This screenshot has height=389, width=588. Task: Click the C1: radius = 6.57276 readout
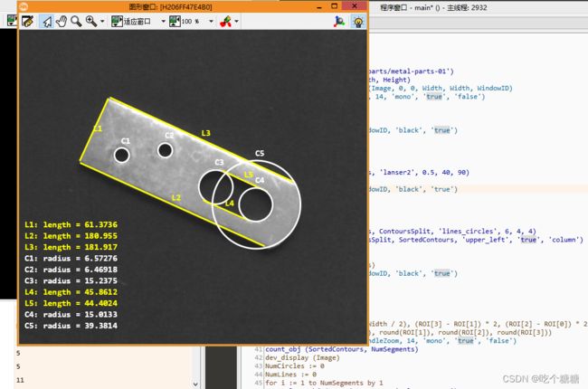(71, 259)
